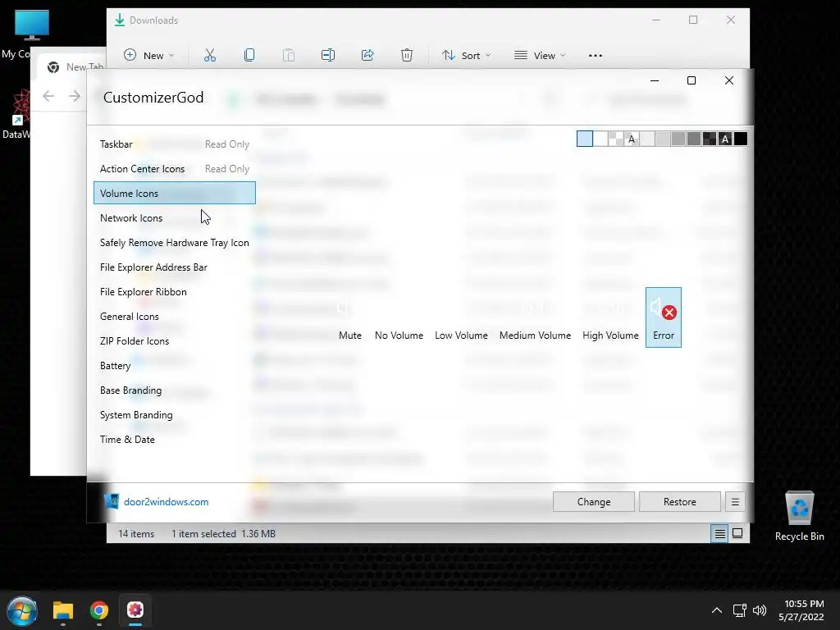Click the Delete trash icon in Downloads toolbar
840x630 pixels.
pyautogui.click(x=407, y=55)
